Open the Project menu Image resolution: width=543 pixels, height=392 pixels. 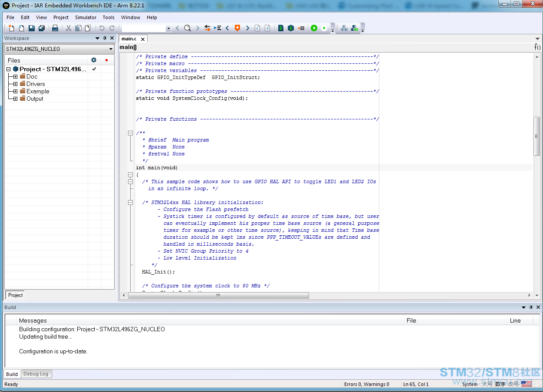click(61, 17)
